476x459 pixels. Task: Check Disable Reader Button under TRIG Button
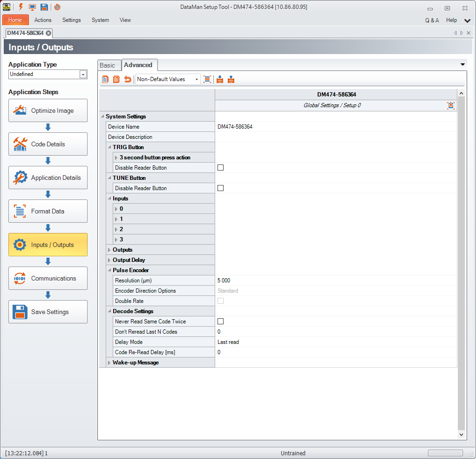click(x=221, y=168)
